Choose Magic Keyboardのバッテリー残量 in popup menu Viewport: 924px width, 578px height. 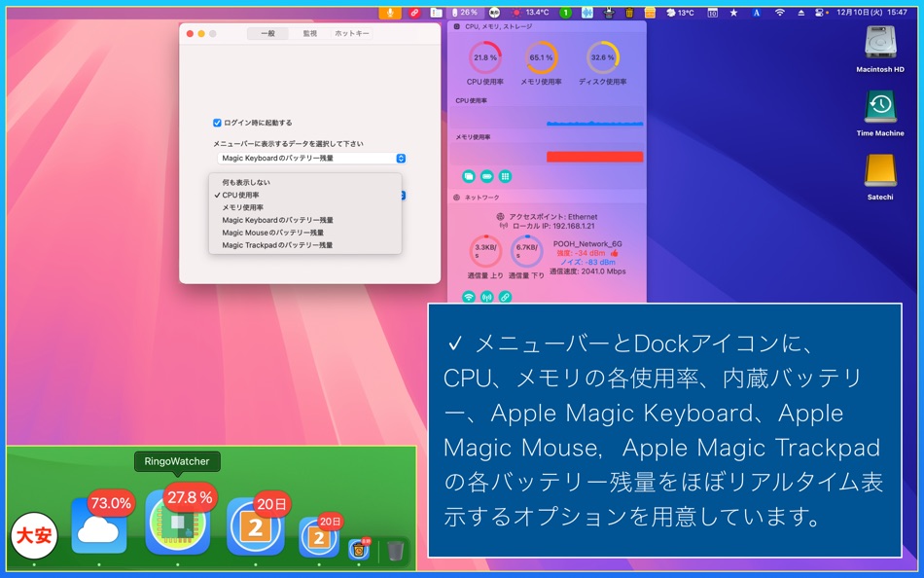pyautogui.click(x=305, y=220)
